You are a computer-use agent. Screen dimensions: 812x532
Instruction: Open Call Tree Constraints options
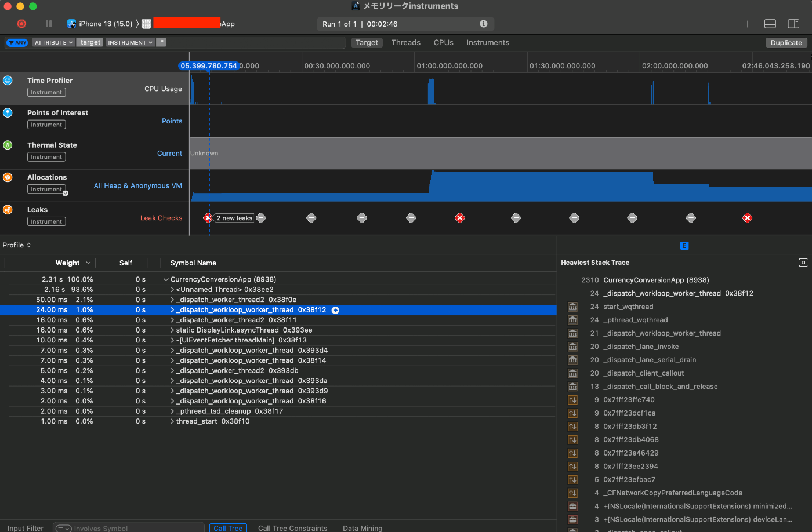coord(292,528)
